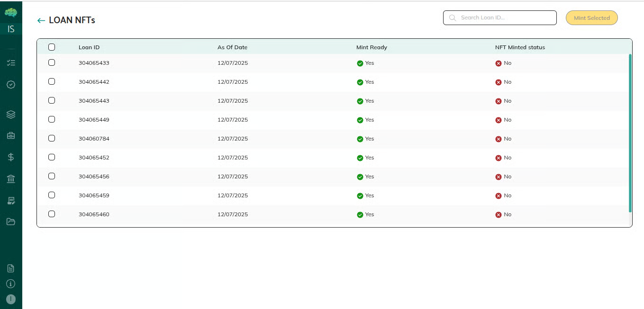Image resolution: width=644 pixels, height=309 pixels.
Task: Click the bank building sidebar icon
Action: coord(11,179)
